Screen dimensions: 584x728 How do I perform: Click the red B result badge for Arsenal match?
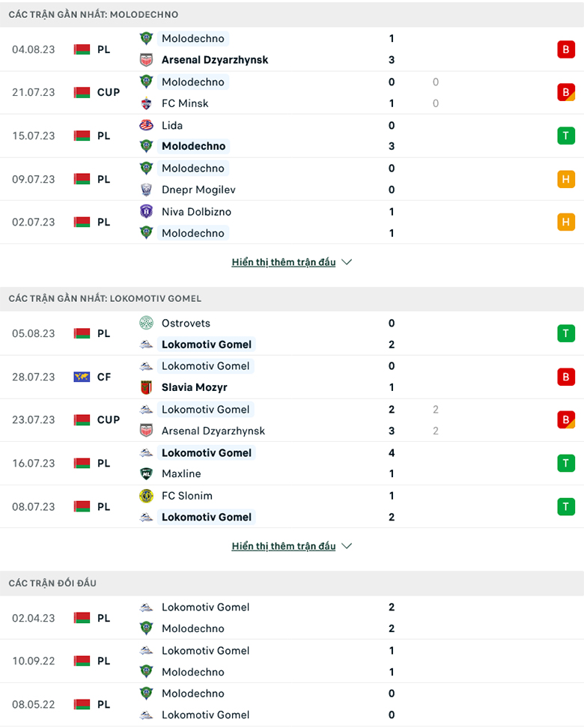(x=567, y=49)
